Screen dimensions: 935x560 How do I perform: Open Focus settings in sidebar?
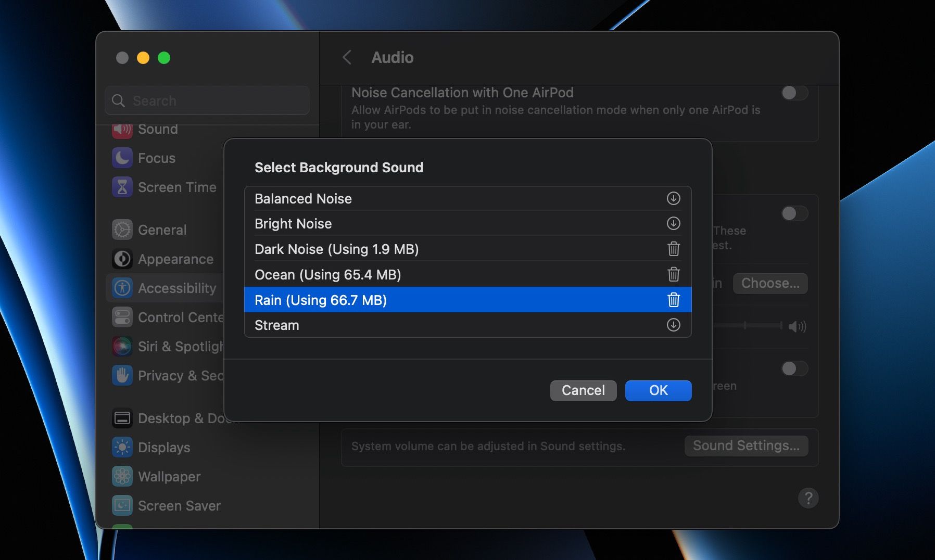tap(156, 158)
